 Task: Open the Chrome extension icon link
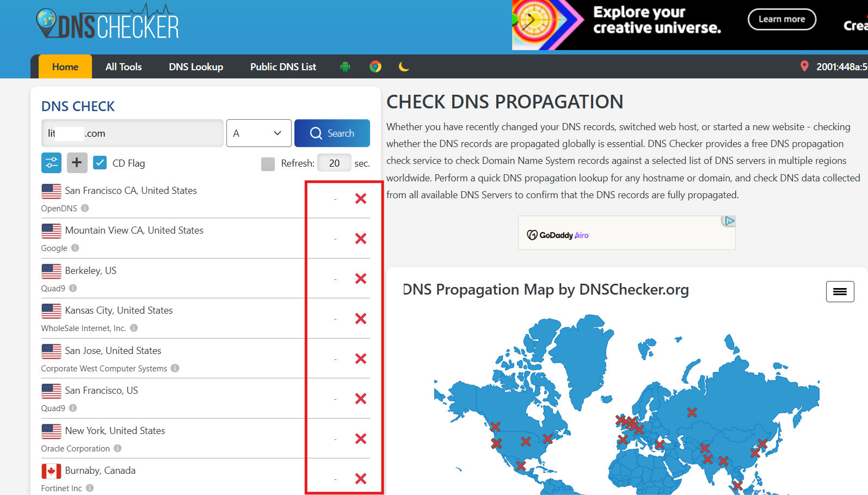pyautogui.click(x=375, y=66)
